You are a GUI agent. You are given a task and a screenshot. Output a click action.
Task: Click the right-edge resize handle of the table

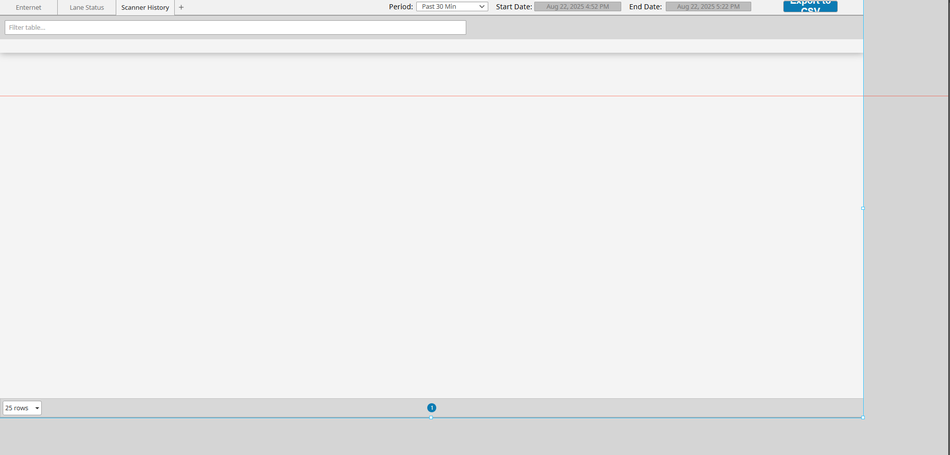[863, 208]
